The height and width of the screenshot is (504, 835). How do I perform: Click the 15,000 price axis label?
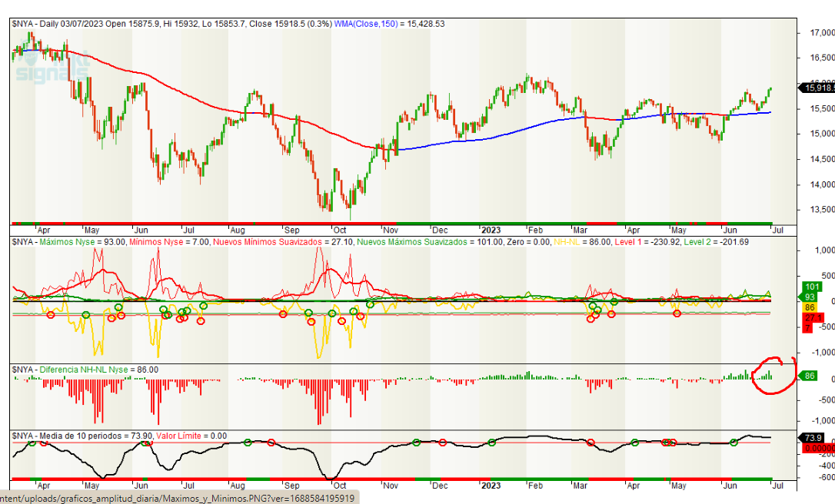(x=822, y=134)
